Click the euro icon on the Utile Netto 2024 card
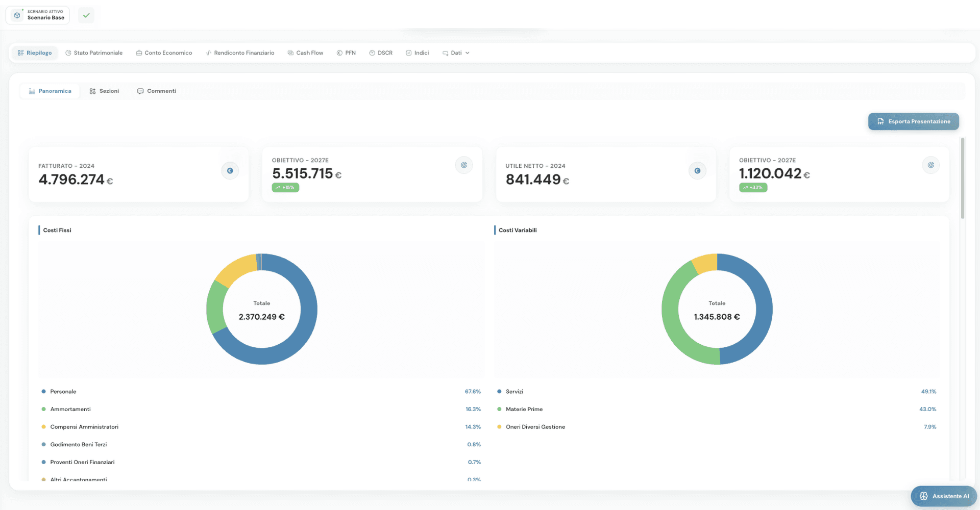 click(697, 171)
